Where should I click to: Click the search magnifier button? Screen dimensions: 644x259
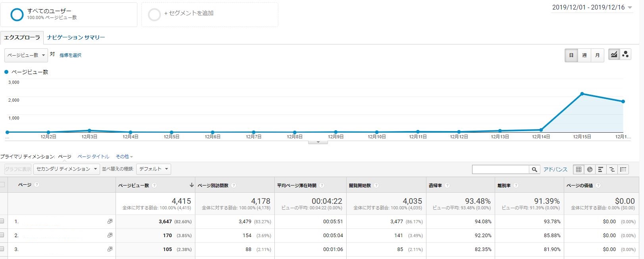pyautogui.click(x=534, y=170)
